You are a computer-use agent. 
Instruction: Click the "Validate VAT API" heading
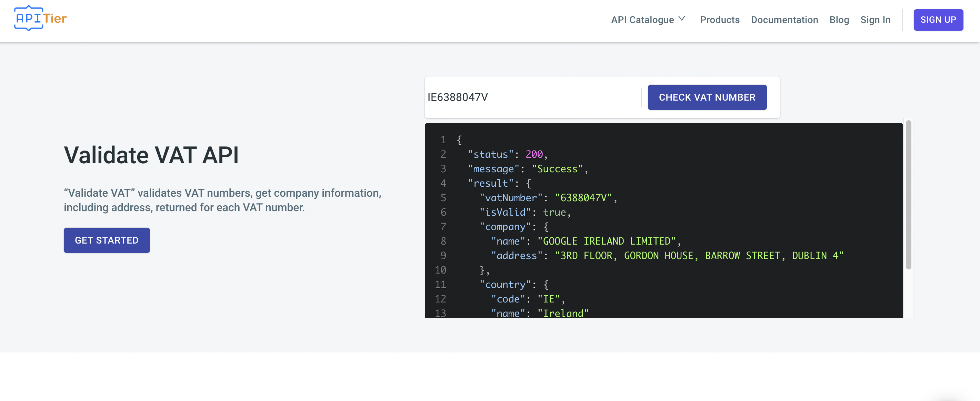pos(151,155)
